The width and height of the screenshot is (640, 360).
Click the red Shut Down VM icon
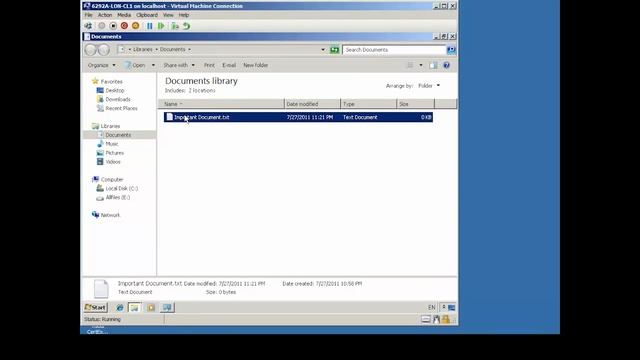pyautogui.click(x=124, y=26)
